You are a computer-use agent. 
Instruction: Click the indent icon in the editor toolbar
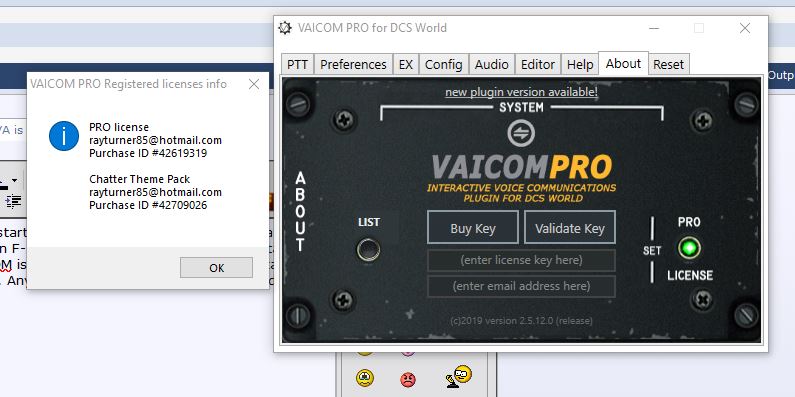pos(14,201)
